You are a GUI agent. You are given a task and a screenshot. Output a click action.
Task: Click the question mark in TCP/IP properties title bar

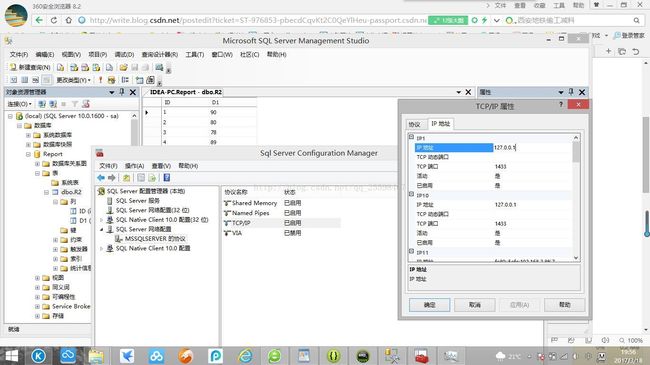pyautogui.click(x=561, y=105)
